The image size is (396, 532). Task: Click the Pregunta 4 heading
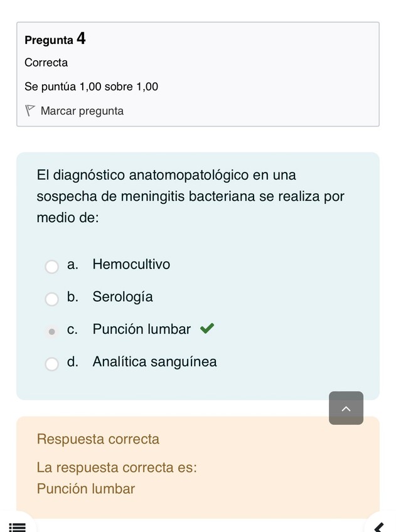pyautogui.click(x=55, y=40)
